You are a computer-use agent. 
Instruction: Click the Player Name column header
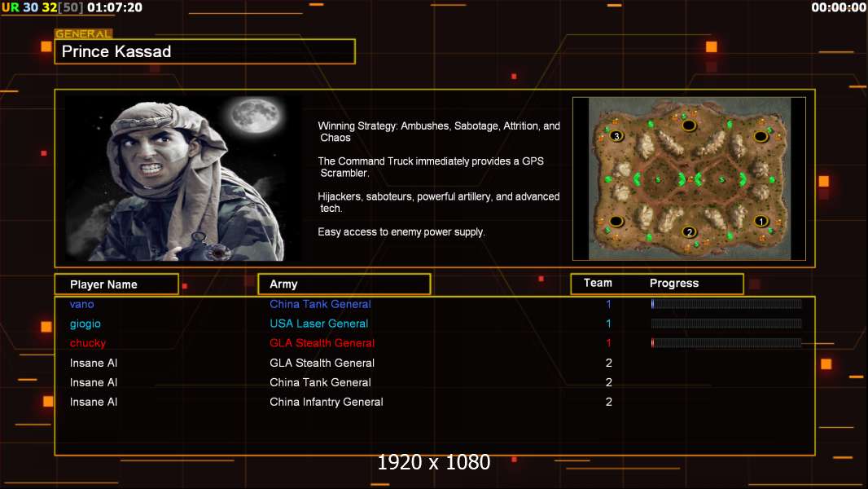pos(116,284)
